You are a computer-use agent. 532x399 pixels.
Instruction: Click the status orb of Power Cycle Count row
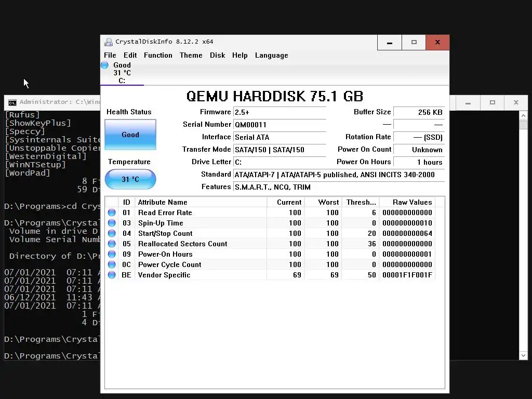tap(112, 264)
